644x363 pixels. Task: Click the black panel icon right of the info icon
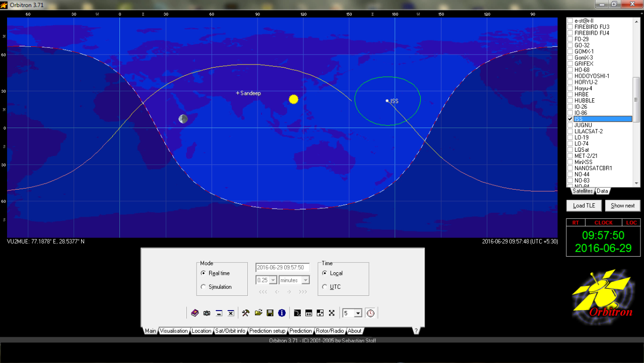pos(297,313)
